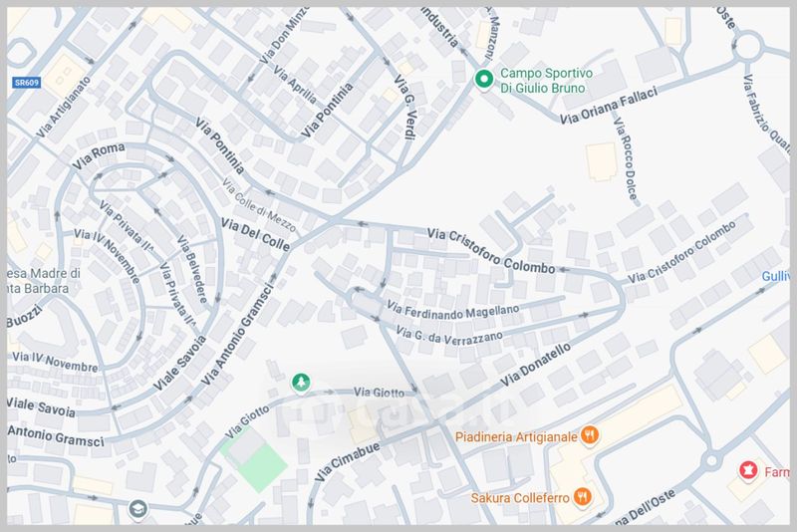Screen dimensions: 797x532
Task: Click the Via Ferdinando Magellano label
Action: 453,310
